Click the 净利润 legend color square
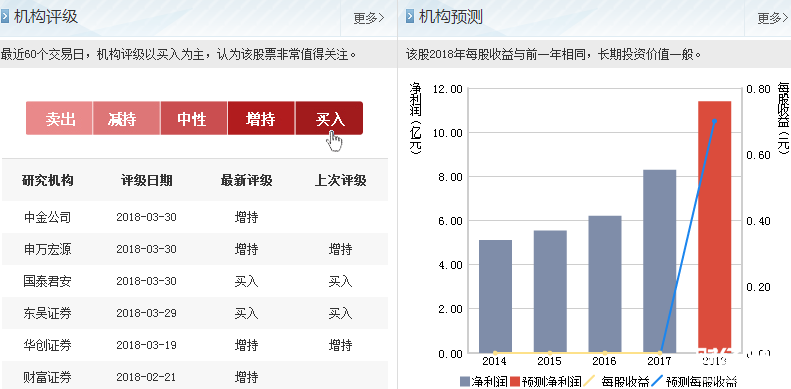The width and height of the screenshot is (791, 389). click(465, 381)
